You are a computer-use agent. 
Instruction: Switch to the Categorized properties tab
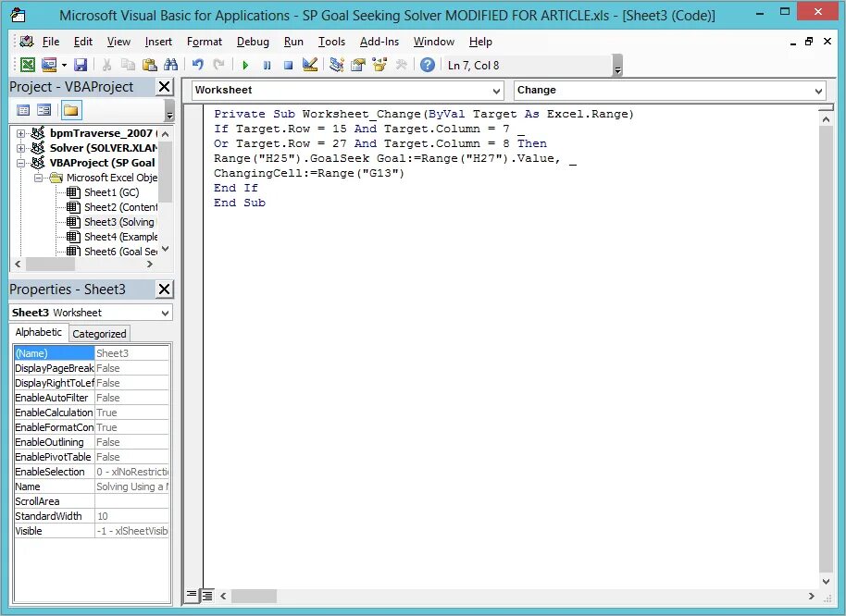[x=99, y=334]
